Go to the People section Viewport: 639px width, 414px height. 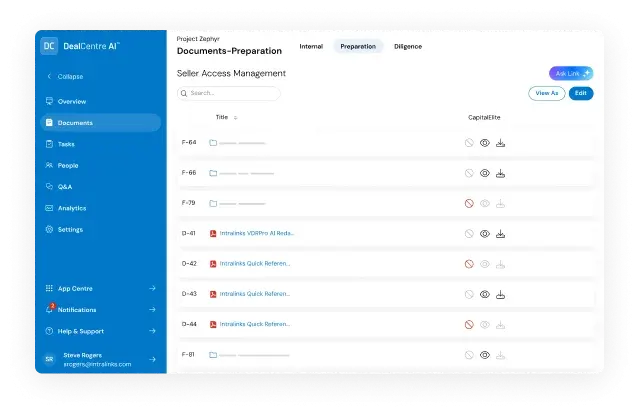click(67, 165)
